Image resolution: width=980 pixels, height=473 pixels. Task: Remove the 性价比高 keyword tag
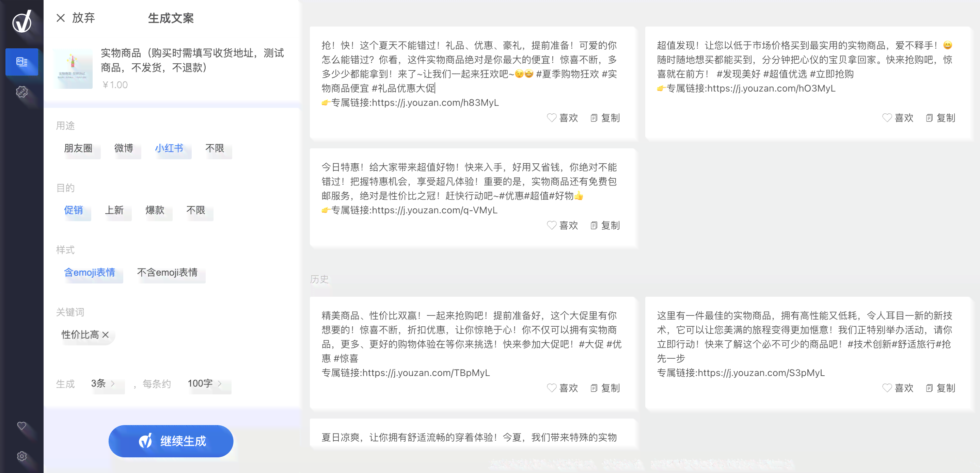[105, 335]
